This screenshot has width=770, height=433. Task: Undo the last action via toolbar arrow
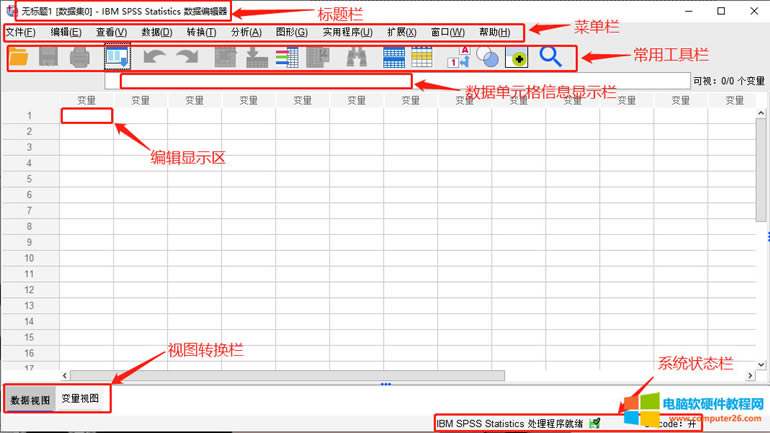tap(154, 57)
